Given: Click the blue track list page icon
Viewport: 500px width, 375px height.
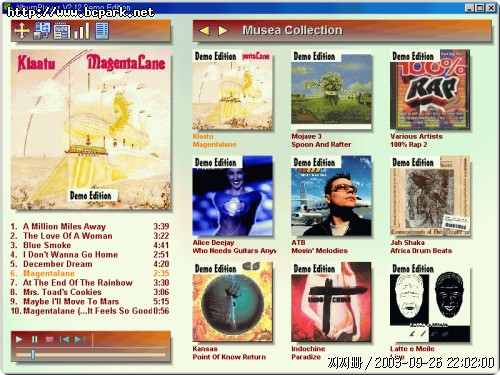Looking at the screenshot, I should [102, 31].
